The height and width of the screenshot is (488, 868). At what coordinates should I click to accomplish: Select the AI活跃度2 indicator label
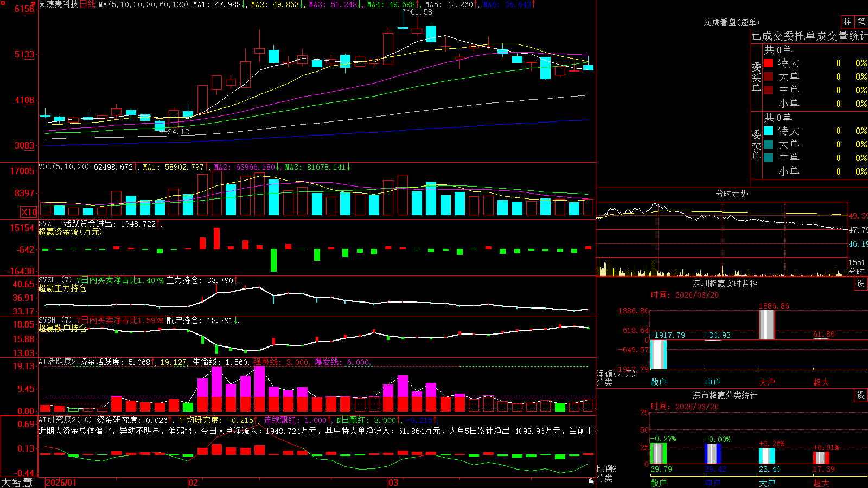click(x=57, y=362)
